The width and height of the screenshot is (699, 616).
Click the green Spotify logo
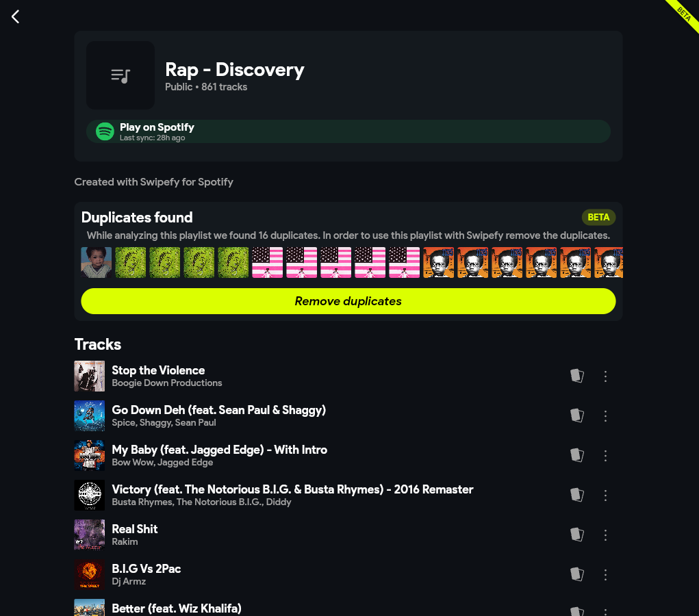105,131
